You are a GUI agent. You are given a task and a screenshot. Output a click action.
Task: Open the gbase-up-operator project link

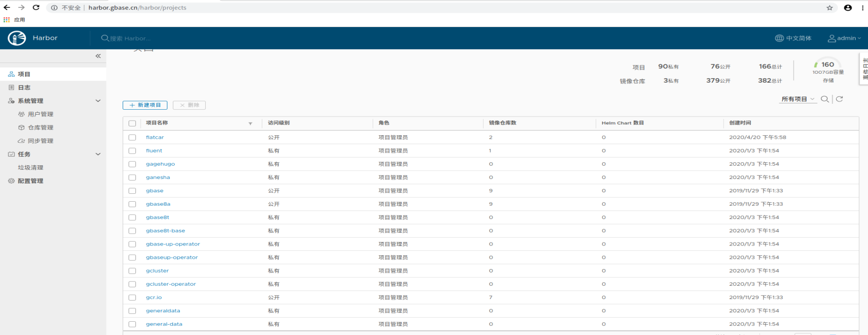(173, 244)
